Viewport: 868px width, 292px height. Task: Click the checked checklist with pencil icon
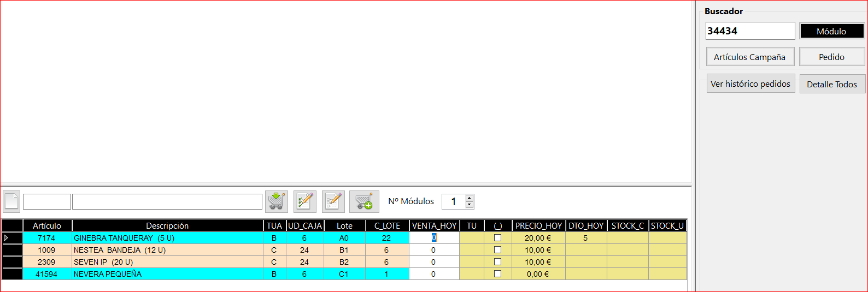coord(305,201)
